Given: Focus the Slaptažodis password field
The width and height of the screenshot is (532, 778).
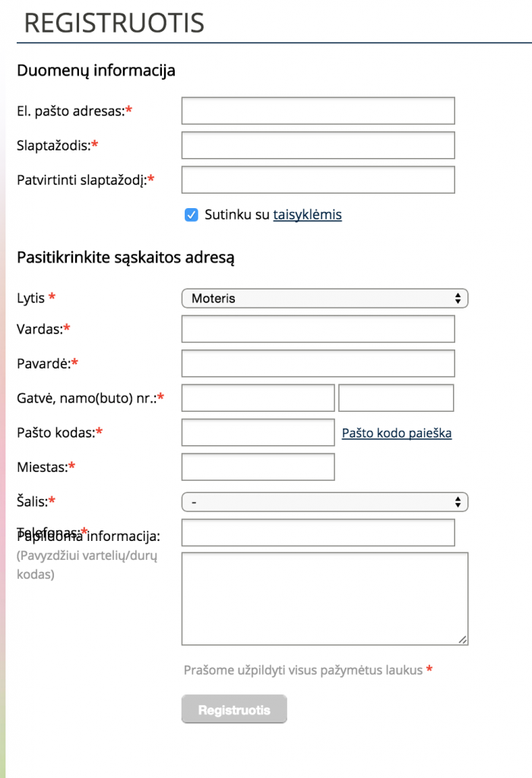Looking at the screenshot, I should coord(318,145).
